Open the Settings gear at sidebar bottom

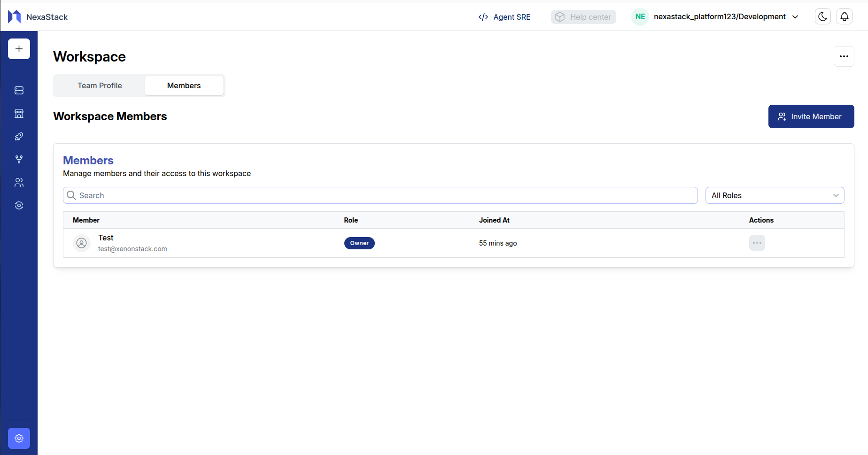[x=19, y=438]
